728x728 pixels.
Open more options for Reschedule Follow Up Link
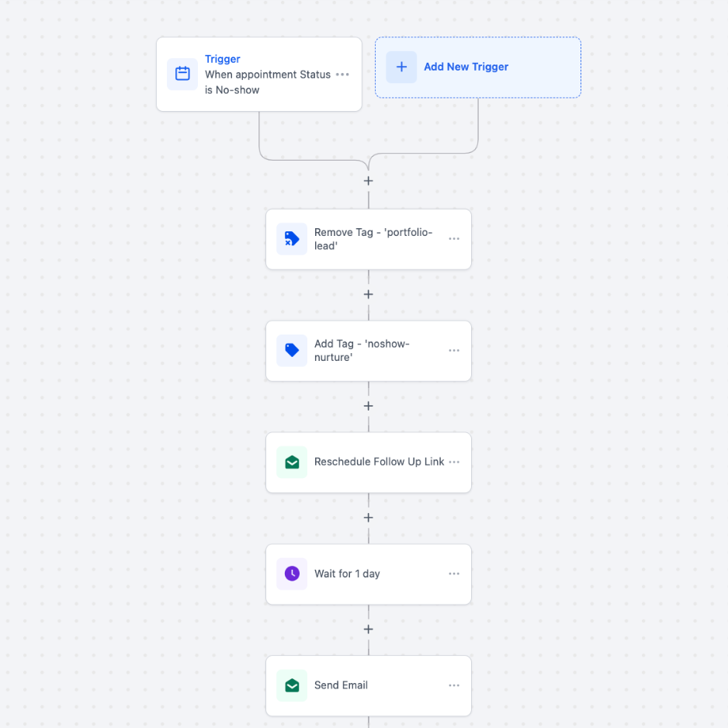[454, 462]
